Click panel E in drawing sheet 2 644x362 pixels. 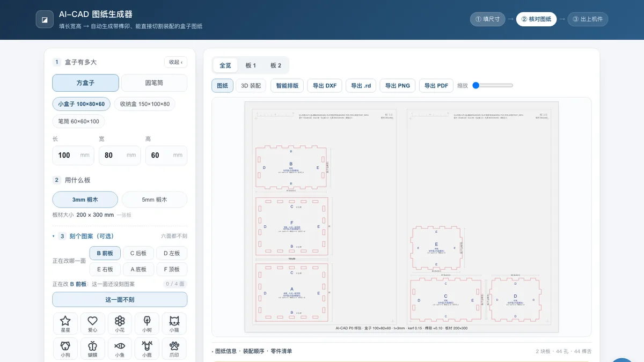[x=436, y=247]
